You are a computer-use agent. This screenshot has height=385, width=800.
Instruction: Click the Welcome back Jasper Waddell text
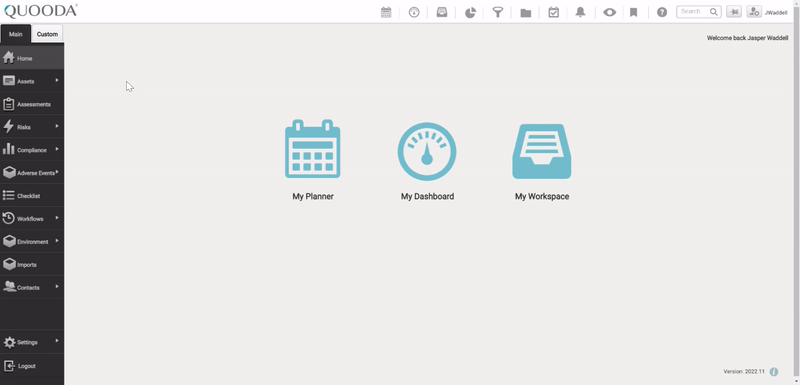click(x=747, y=38)
